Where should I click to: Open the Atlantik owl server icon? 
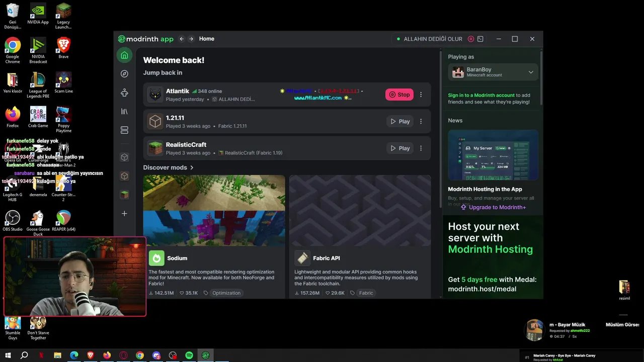tap(155, 95)
